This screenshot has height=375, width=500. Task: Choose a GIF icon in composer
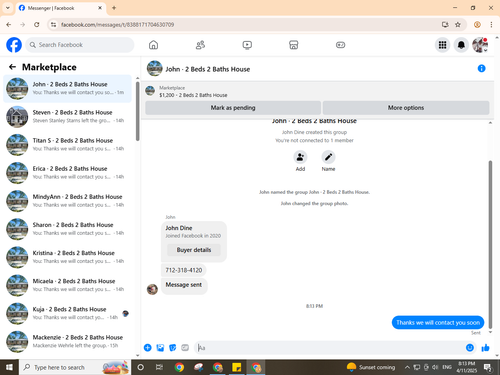[185, 348]
